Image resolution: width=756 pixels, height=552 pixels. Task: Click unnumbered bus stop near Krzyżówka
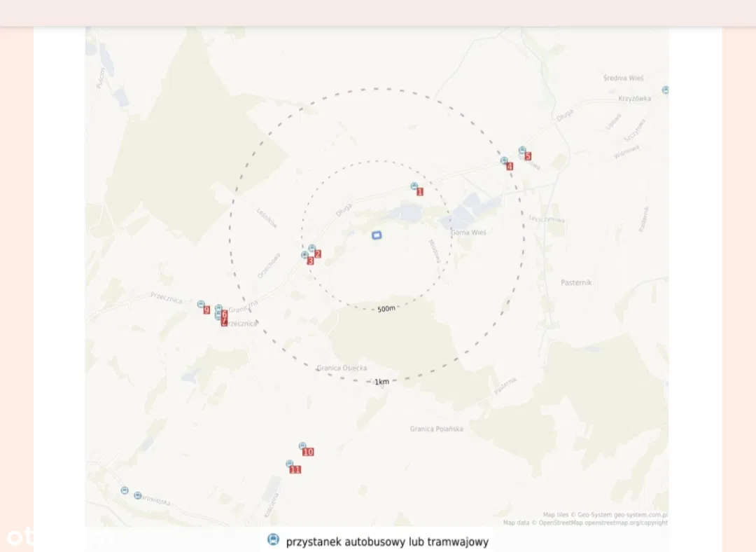665,90
